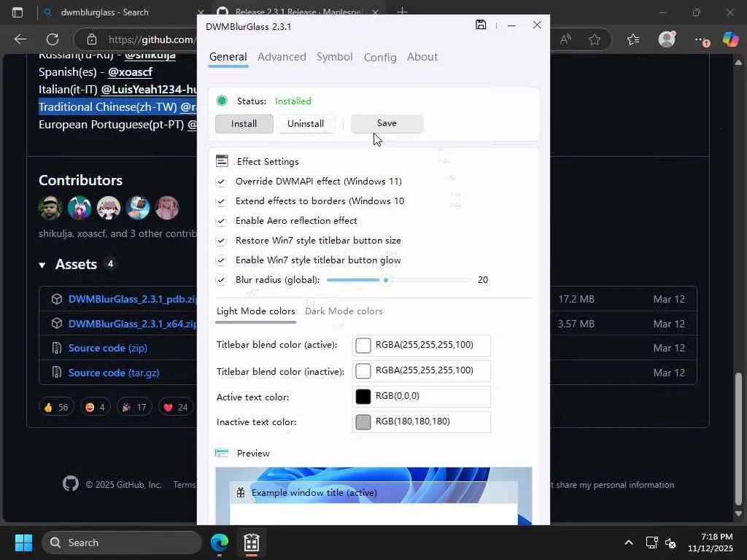Click blur radius slider handle
The width and height of the screenshot is (747, 560).
pos(386,280)
